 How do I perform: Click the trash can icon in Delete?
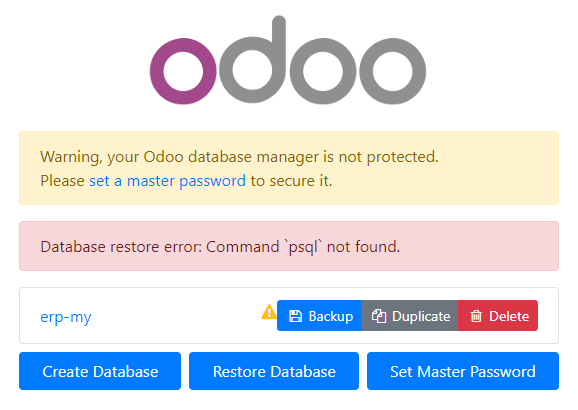[476, 316]
